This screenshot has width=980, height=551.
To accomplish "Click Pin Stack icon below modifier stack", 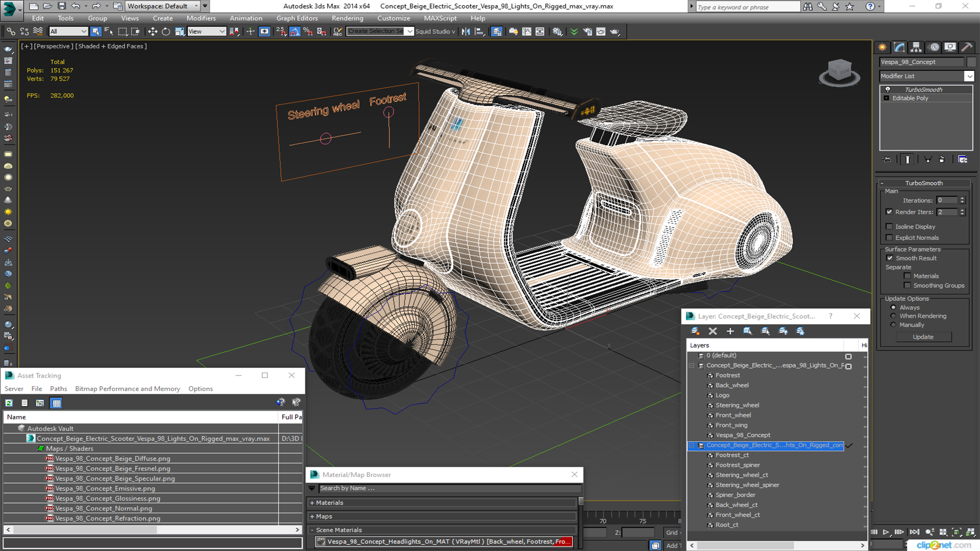I will click(887, 160).
